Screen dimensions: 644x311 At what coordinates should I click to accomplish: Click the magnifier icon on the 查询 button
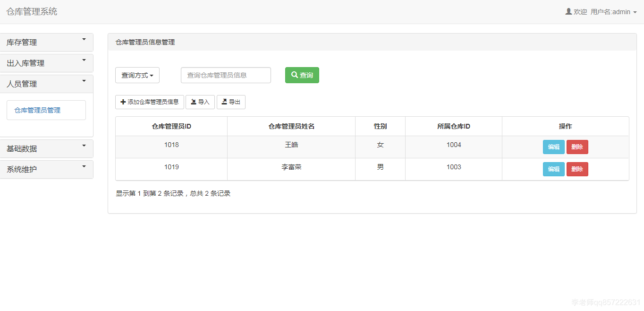[x=295, y=75]
